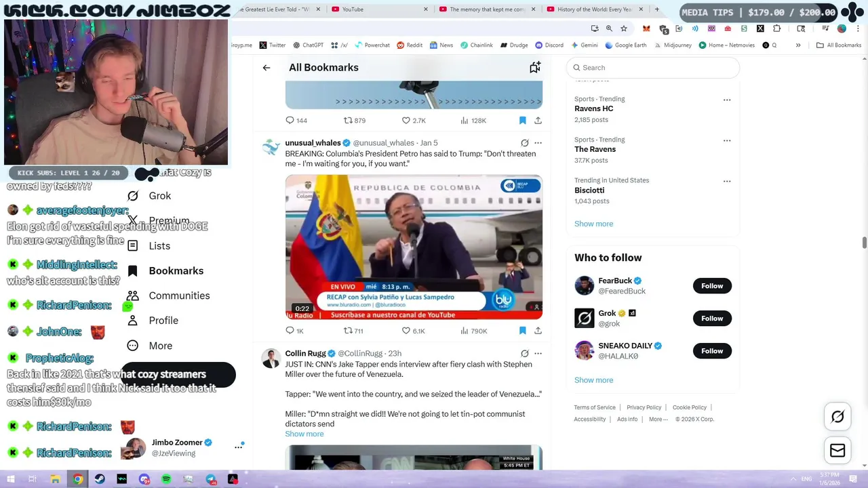Show more trending topics

(x=593, y=224)
